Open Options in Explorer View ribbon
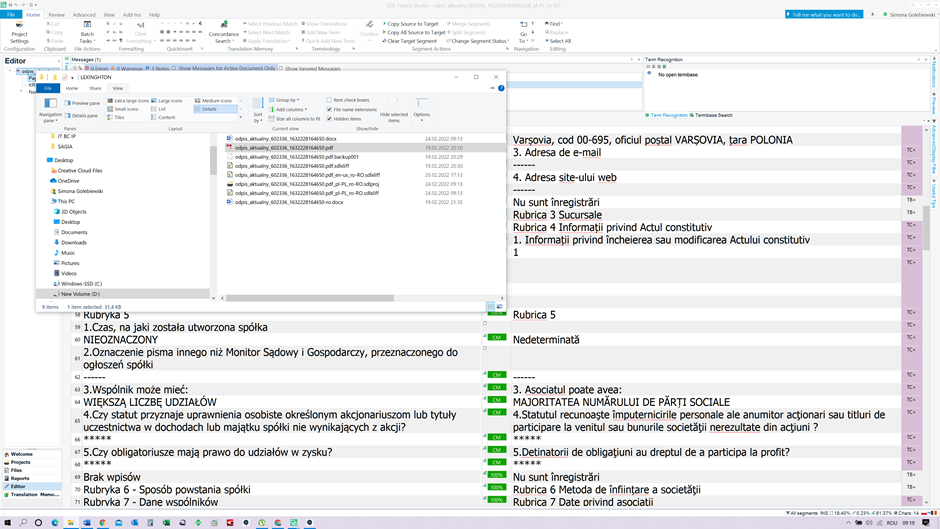 point(421,109)
